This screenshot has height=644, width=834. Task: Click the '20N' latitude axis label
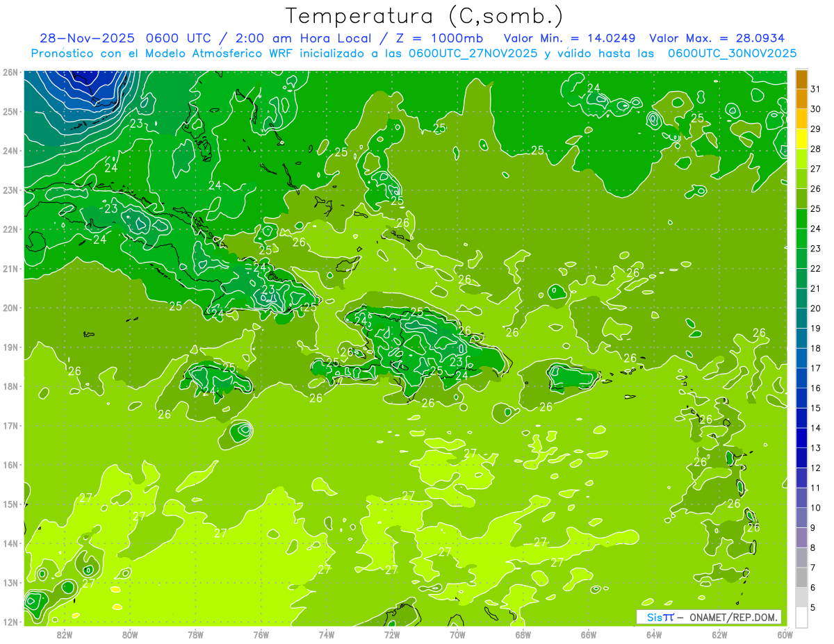10,308
